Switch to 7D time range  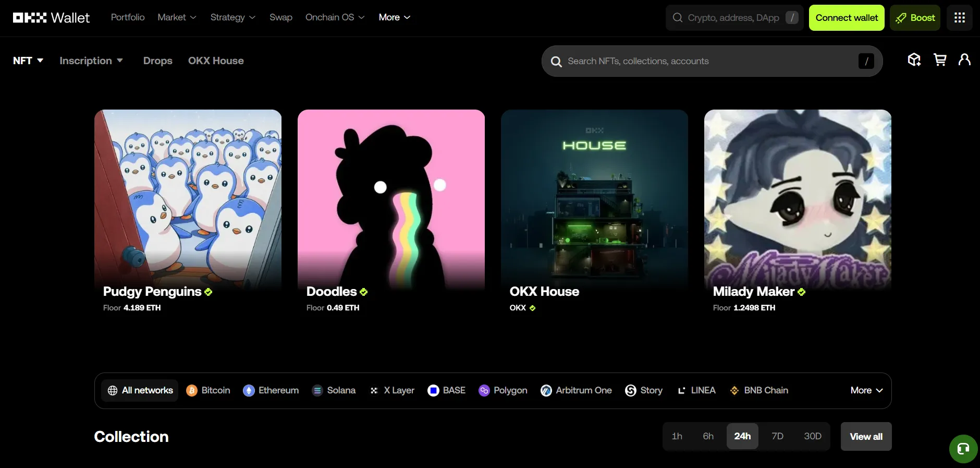pos(777,436)
